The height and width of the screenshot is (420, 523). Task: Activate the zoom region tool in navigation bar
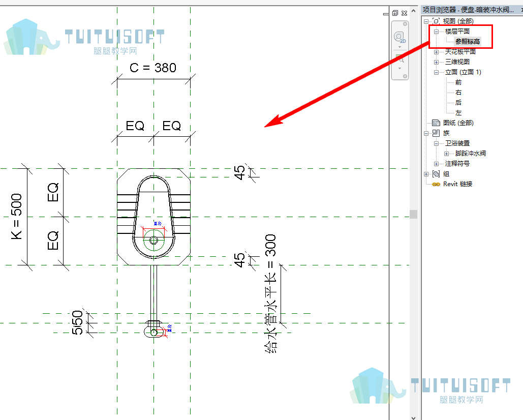coord(399,58)
